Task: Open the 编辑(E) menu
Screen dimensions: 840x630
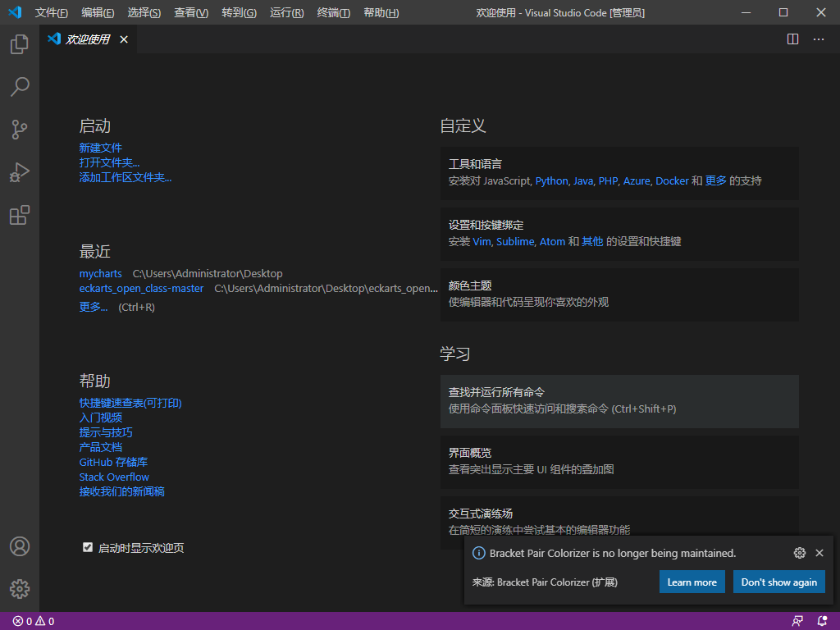Action: [98, 12]
